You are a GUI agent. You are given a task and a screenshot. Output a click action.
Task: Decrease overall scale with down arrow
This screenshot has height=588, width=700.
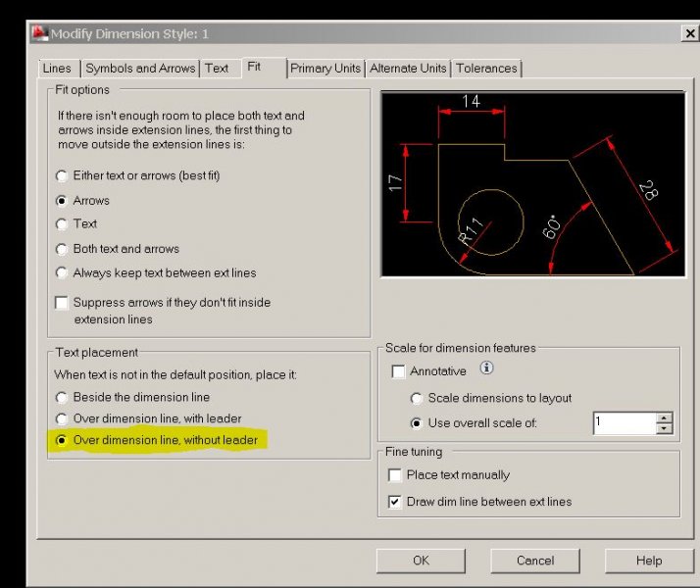pyautogui.click(x=664, y=428)
